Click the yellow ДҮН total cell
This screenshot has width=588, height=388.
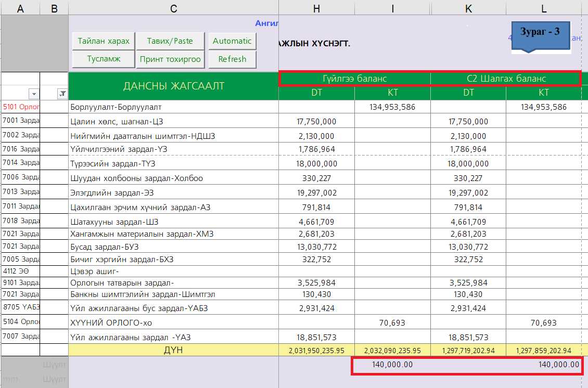pyautogui.click(x=173, y=350)
